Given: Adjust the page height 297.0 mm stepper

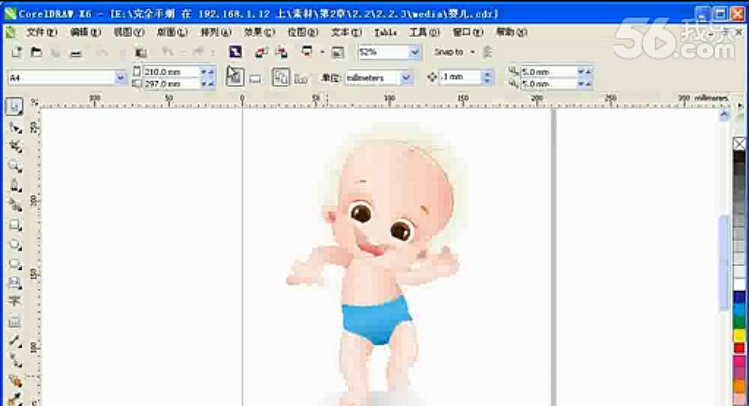Looking at the screenshot, I should pos(207,84).
